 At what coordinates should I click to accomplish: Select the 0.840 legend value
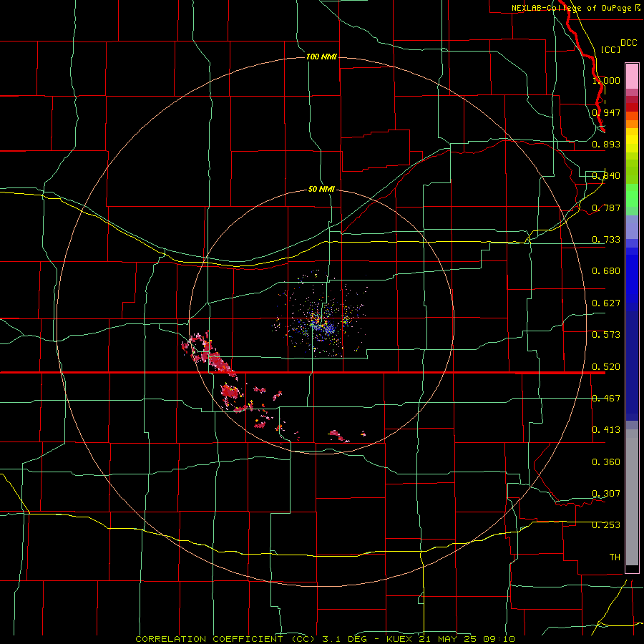point(606,176)
